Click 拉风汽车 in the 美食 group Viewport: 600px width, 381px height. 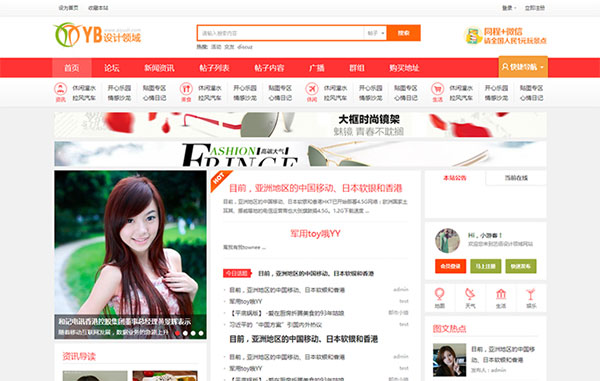pos(210,98)
